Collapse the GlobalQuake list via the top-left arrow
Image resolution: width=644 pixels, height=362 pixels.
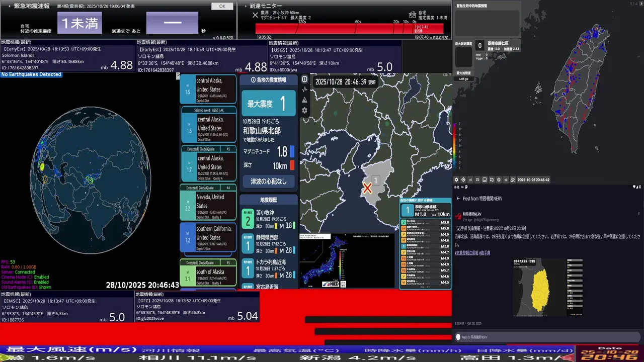click(x=178, y=76)
